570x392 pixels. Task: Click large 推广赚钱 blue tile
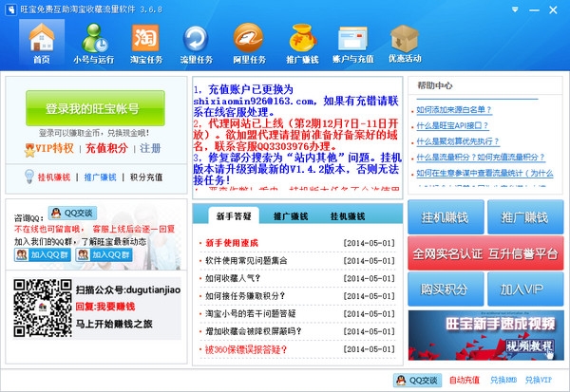tap(525, 217)
